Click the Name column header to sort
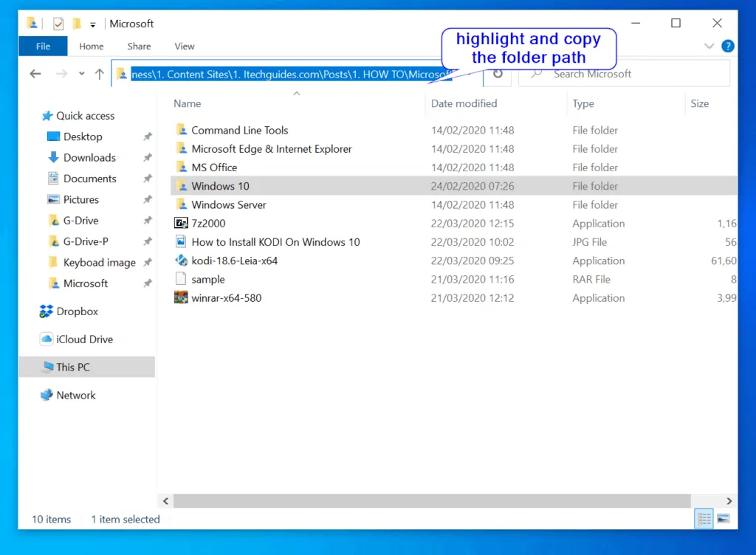 point(187,103)
